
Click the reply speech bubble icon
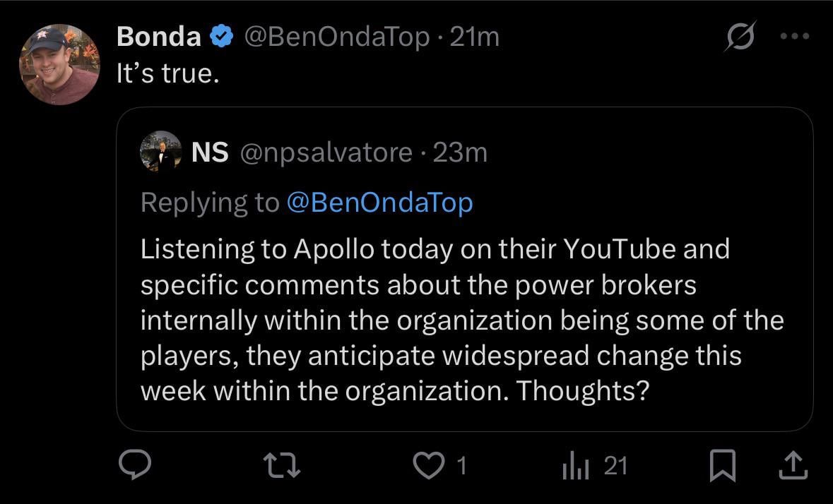[134, 465]
